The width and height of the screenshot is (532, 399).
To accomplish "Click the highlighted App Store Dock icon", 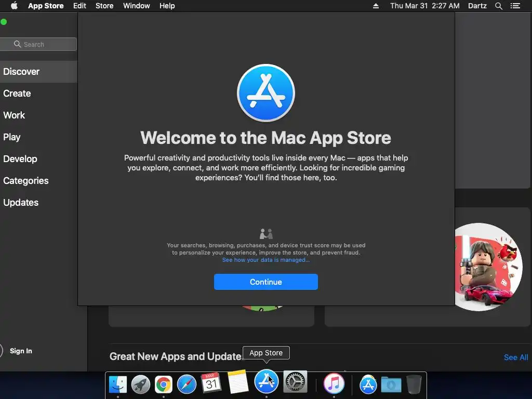I will (x=267, y=381).
